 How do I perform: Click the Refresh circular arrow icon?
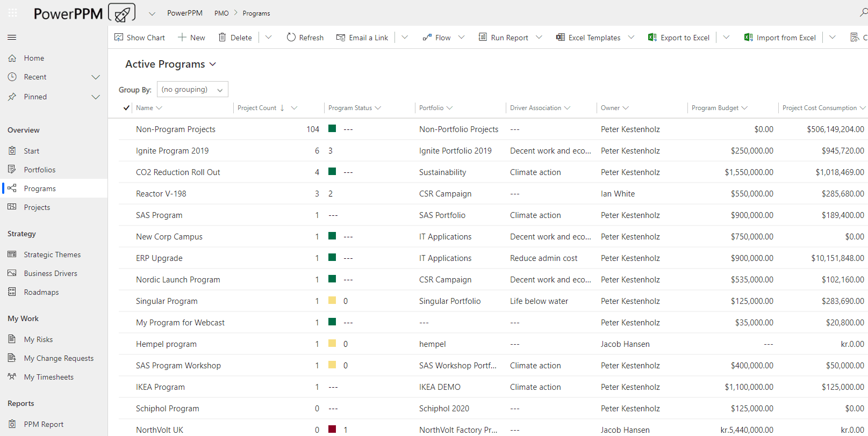[x=291, y=38]
